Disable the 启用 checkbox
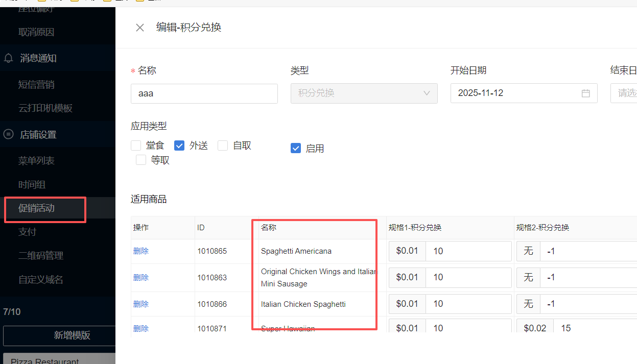The width and height of the screenshot is (637, 364). click(296, 149)
